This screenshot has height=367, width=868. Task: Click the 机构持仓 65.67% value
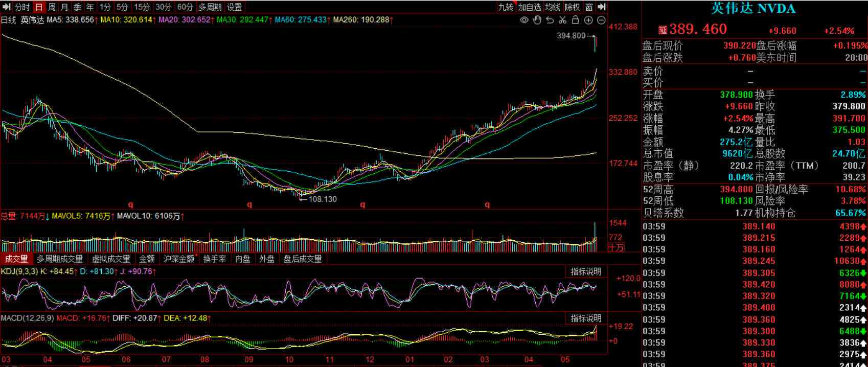(x=850, y=213)
